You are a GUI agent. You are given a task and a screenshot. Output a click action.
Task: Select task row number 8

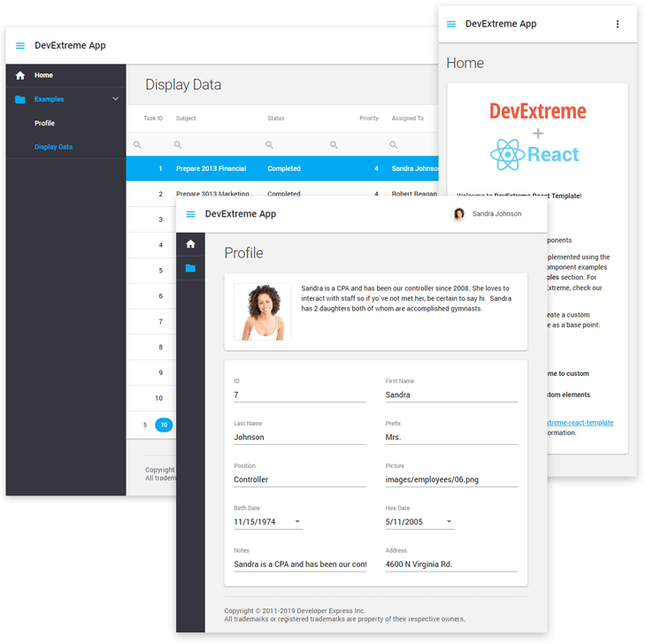coord(151,348)
